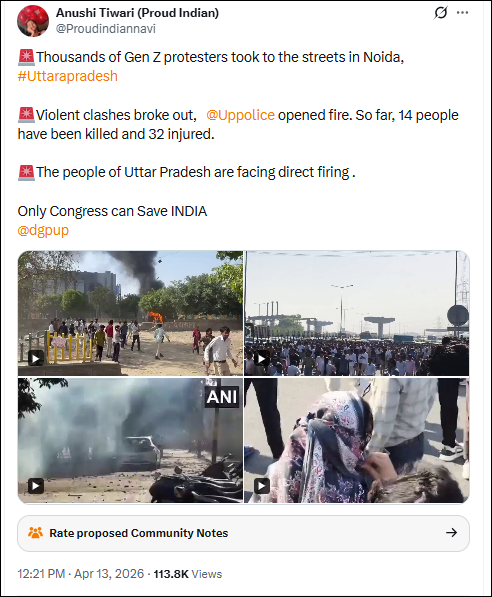This screenshot has height=597, width=492.
Task: Open Anushi Tiwari's profile avatar
Action: tap(33, 21)
